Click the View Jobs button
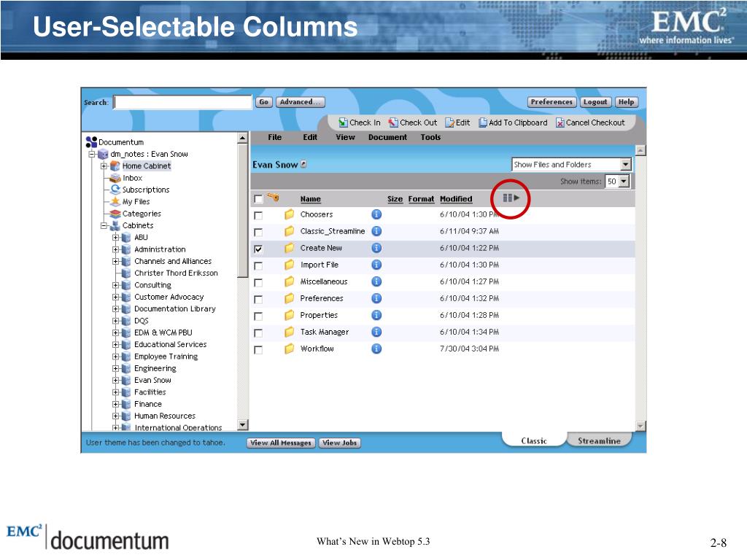The width and height of the screenshot is (747, 560). pyautogui.click(x=340, y=443)
